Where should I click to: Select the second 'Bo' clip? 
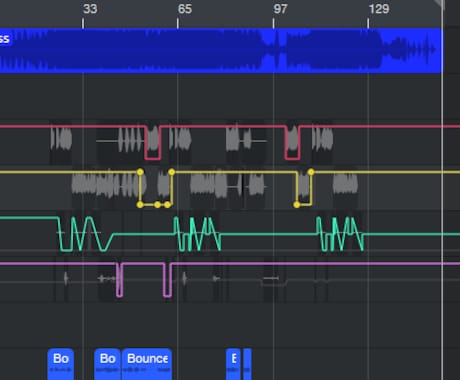(107, 364)
